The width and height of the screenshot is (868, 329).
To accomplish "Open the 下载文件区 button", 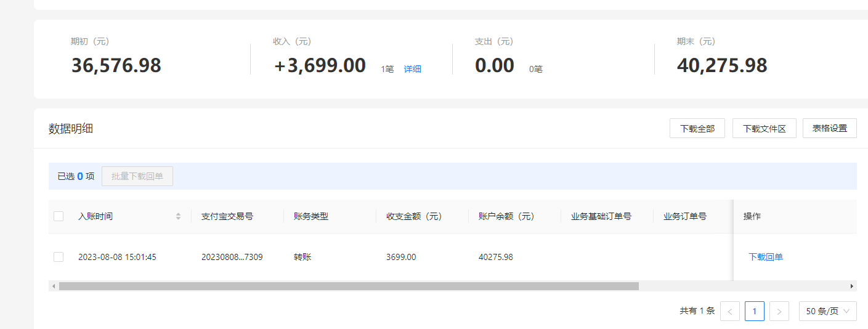I will 765,129.
